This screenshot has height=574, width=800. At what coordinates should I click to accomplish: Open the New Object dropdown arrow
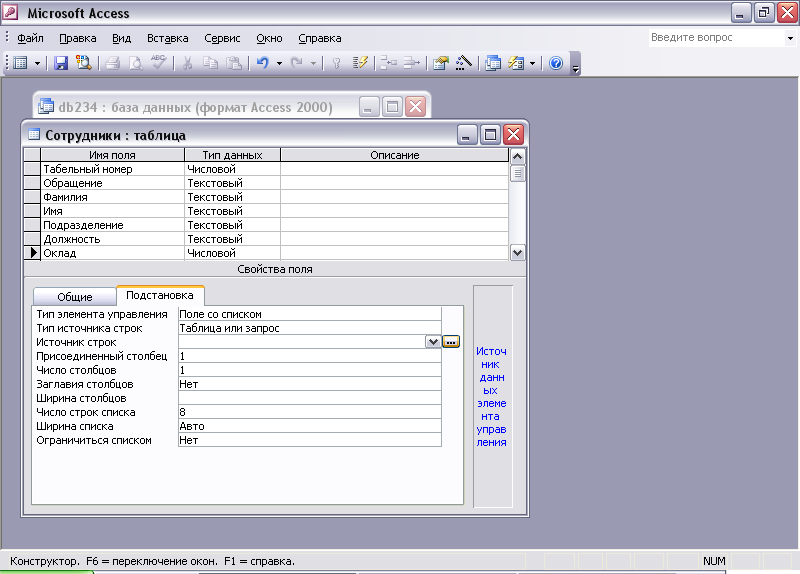pos(532,64)
